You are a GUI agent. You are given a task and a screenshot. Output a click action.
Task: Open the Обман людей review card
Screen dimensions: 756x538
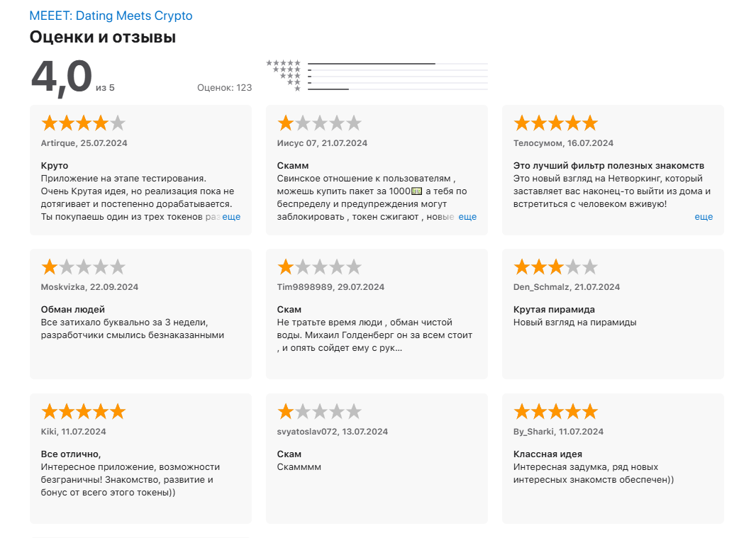(x=141, y=314)
